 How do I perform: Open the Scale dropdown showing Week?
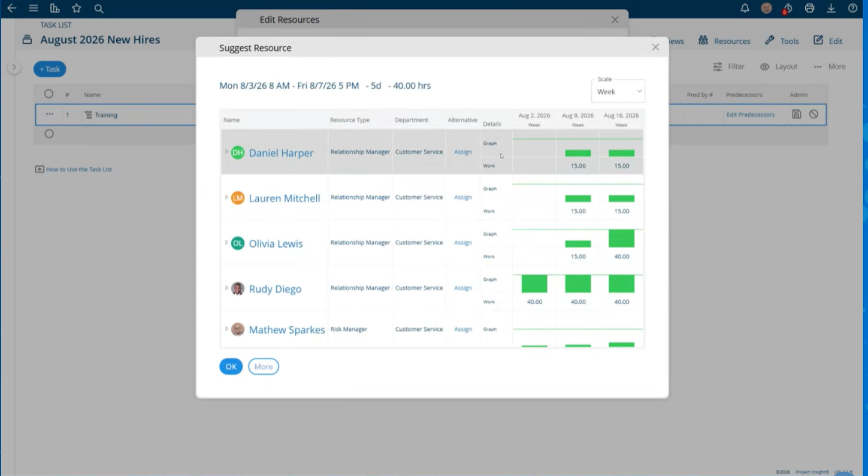(x=618, y=91)
